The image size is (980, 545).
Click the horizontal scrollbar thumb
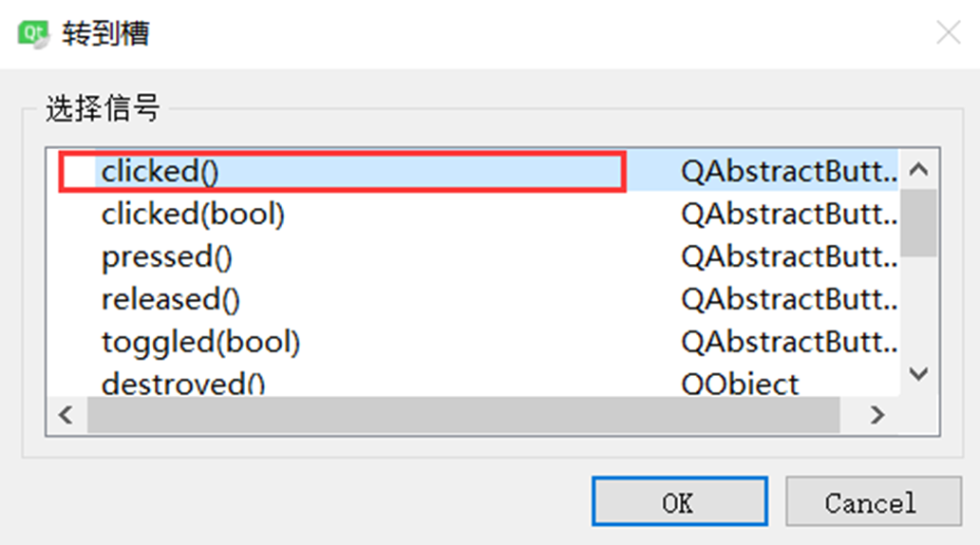coord(463,415)
